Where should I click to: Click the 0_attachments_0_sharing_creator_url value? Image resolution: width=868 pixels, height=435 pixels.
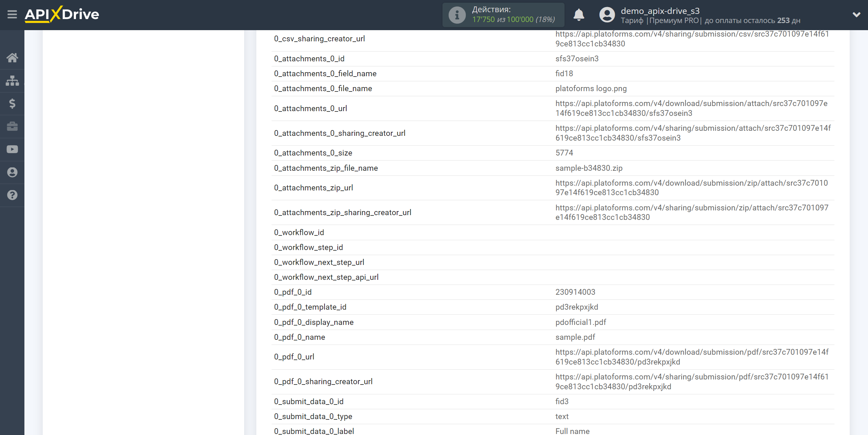click(693, 133)
